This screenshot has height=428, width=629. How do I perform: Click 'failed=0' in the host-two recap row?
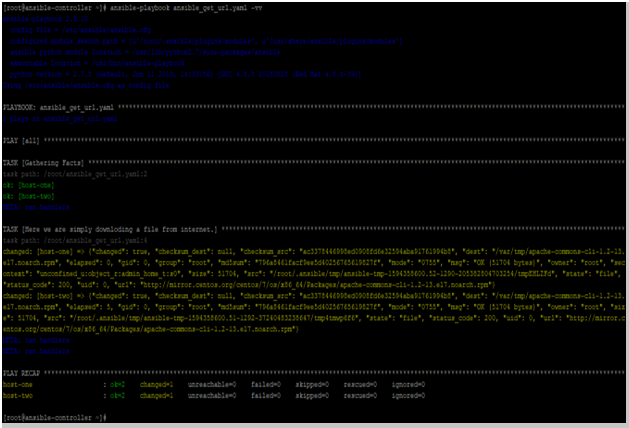coord(266,396)
